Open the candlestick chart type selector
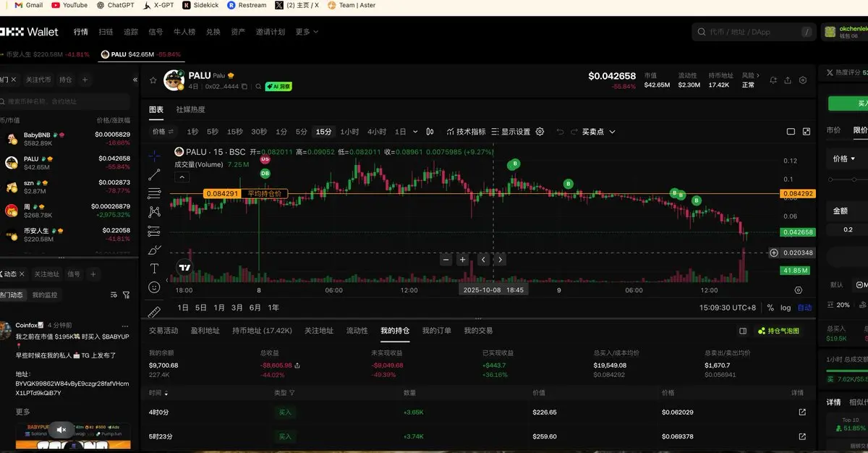Viewport: 868px width, 453px height. click(430, 132)
